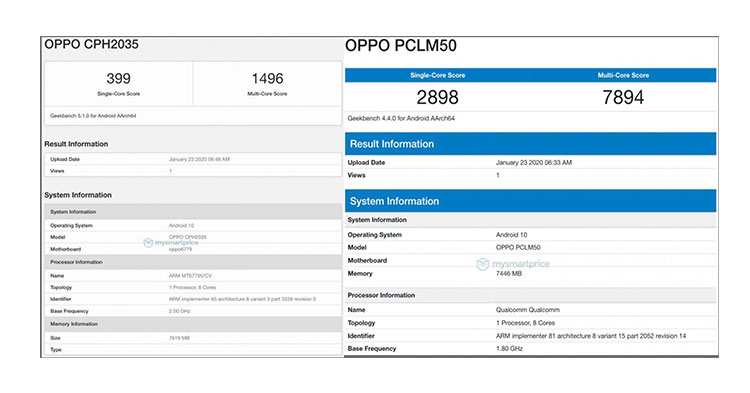Click the "2.00 GHz" base frequency value
The image size is (750, 393).
tap(179, 311)
